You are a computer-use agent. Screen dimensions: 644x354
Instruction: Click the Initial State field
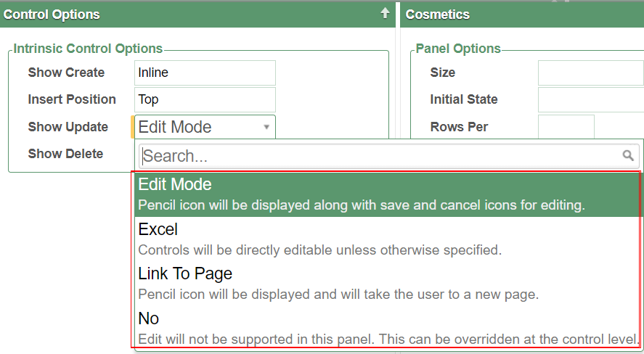[590, 99]
